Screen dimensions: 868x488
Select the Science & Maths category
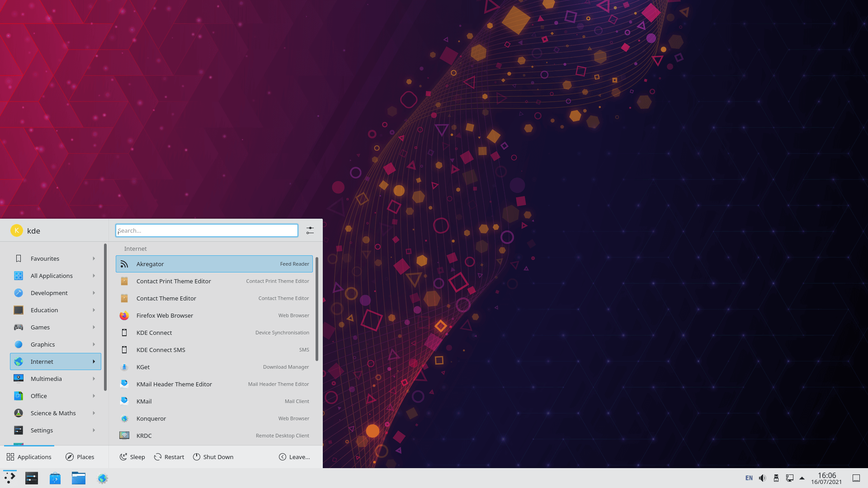56,413
